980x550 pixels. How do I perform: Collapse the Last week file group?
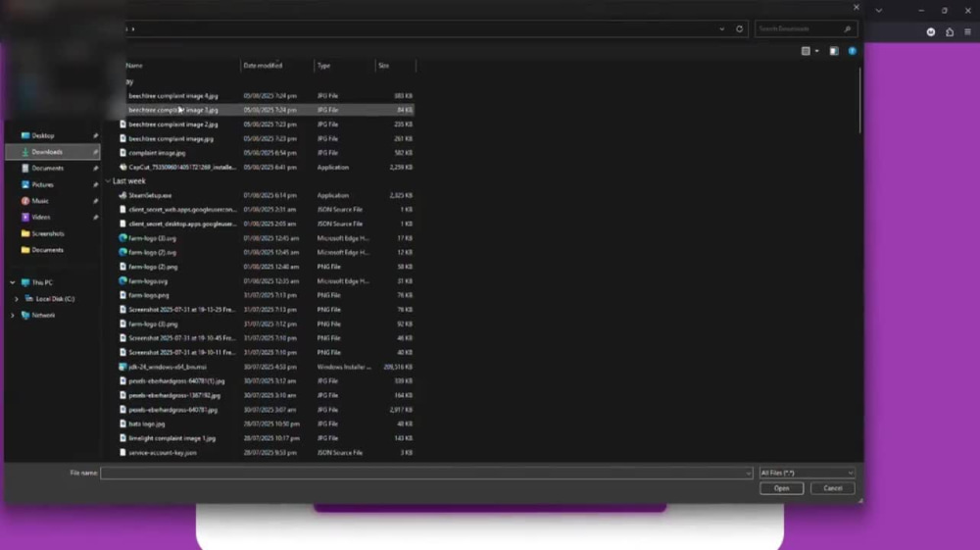pyautogui.click(x=108, y=181)
